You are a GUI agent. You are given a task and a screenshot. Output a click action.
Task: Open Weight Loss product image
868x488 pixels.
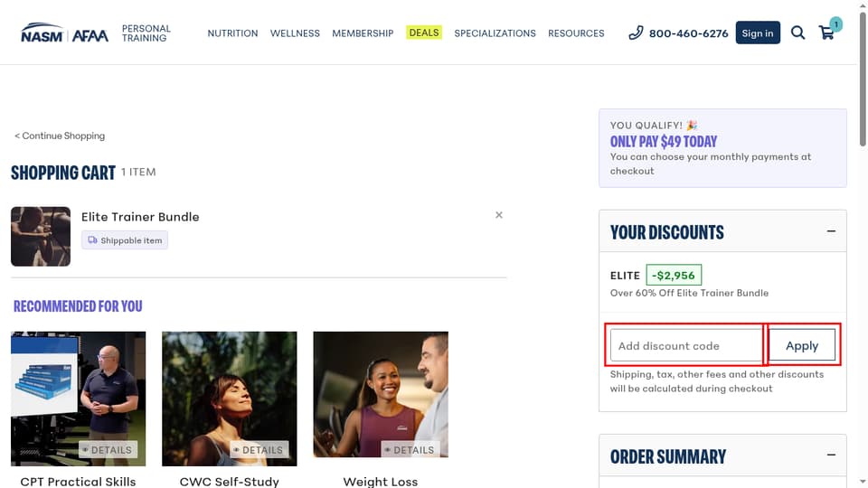(381, 394)
